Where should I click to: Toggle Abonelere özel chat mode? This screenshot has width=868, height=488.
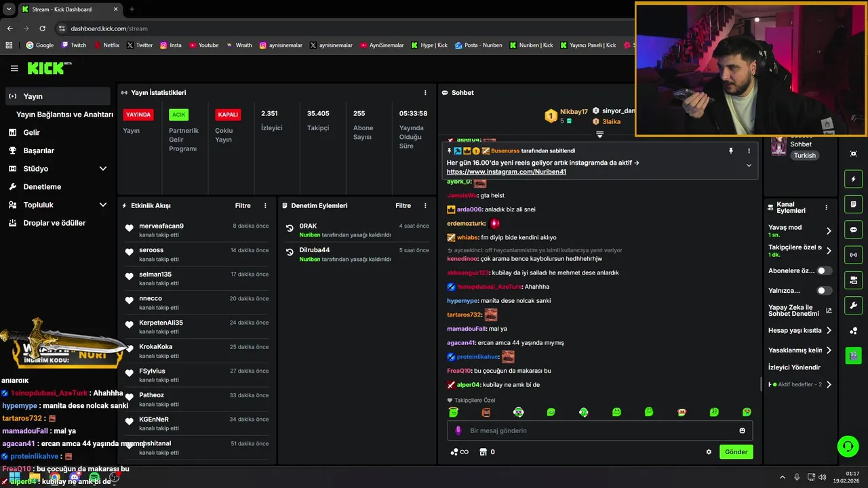click(x=824, y=270)
